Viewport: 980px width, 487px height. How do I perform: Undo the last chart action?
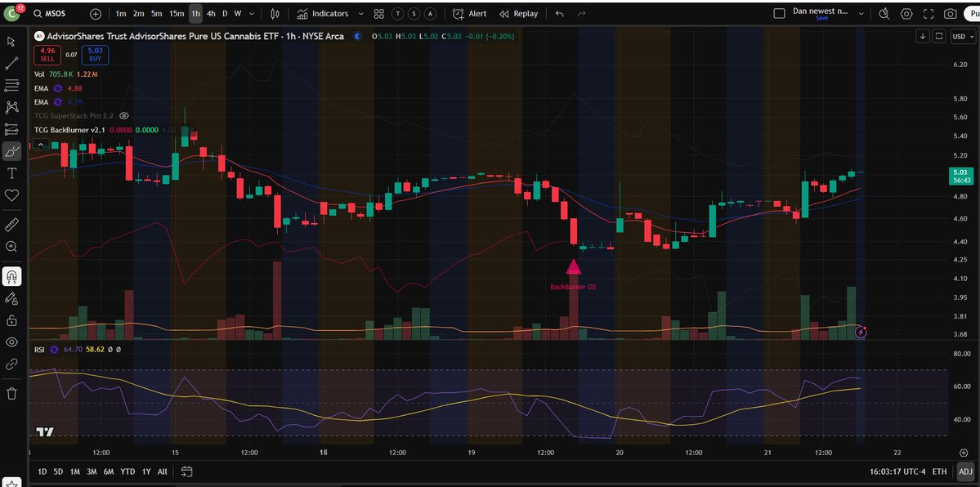click(559, 14)
